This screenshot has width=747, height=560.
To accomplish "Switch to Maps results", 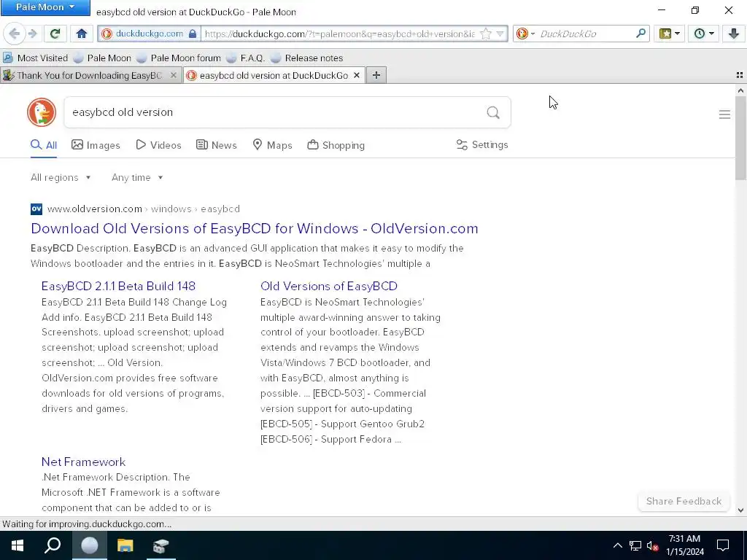I will tap(273, 145).
